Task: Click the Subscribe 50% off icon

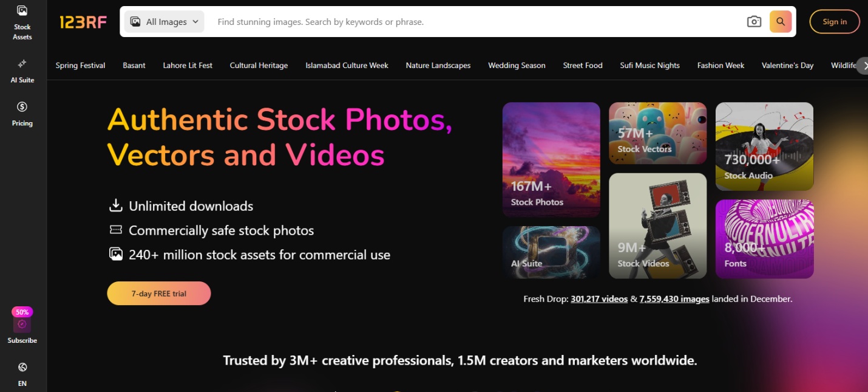Action: (22, 324)
